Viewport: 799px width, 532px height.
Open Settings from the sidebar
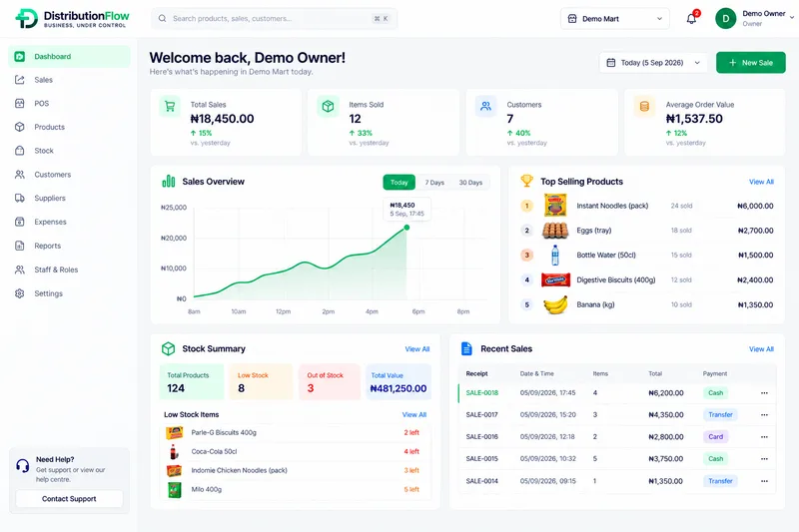[69, 293]
